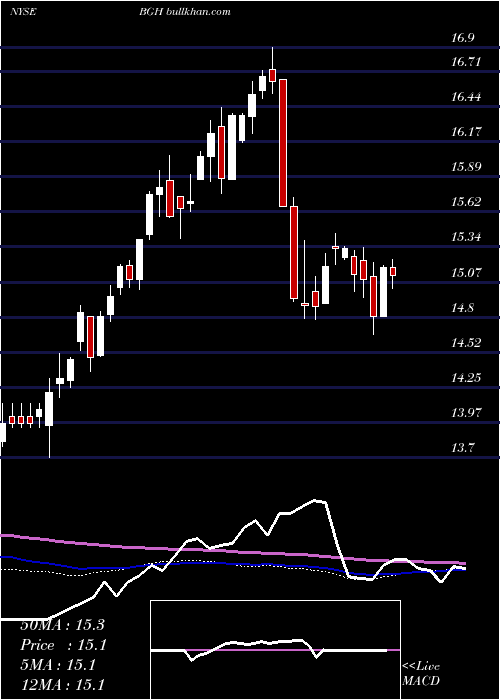
Task: Click inside the MACD inset chart box
Action: click(275, 650)
